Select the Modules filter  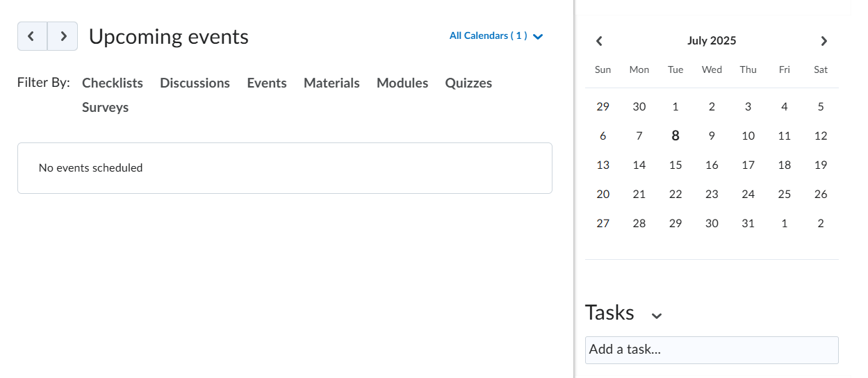coord(402,83)
